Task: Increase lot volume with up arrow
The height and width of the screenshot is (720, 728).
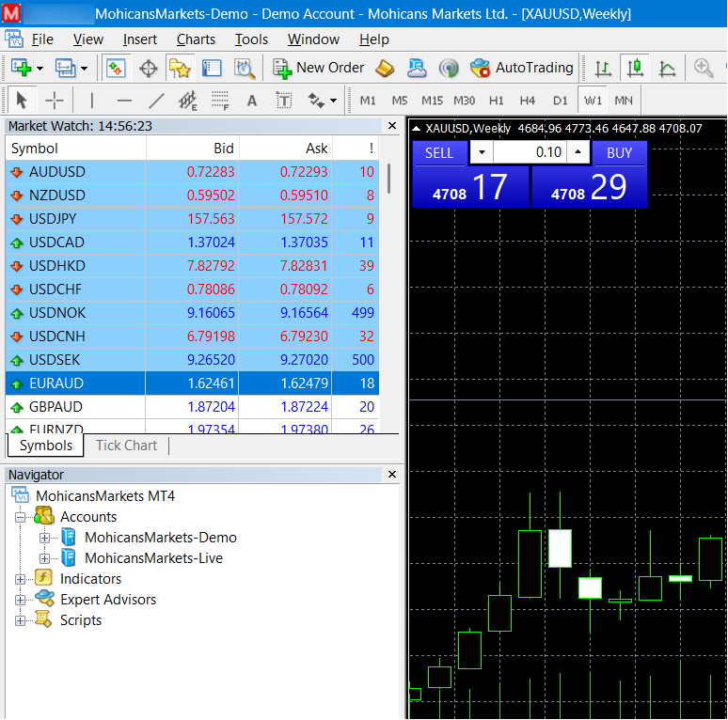Action: [x=578, y=152]
